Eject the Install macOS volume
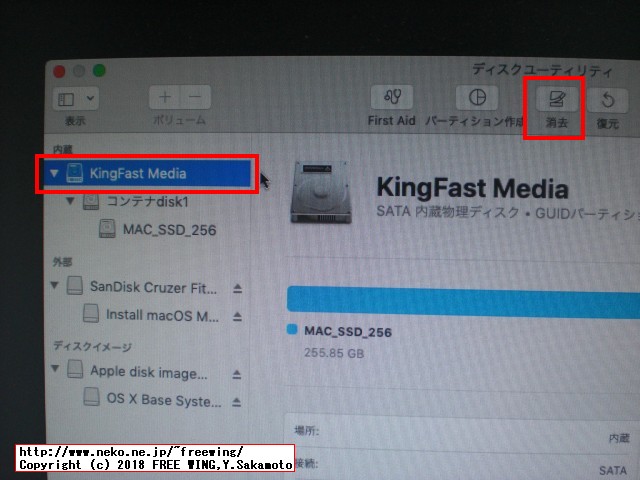The image size is (640, 480). pos(237,316)
